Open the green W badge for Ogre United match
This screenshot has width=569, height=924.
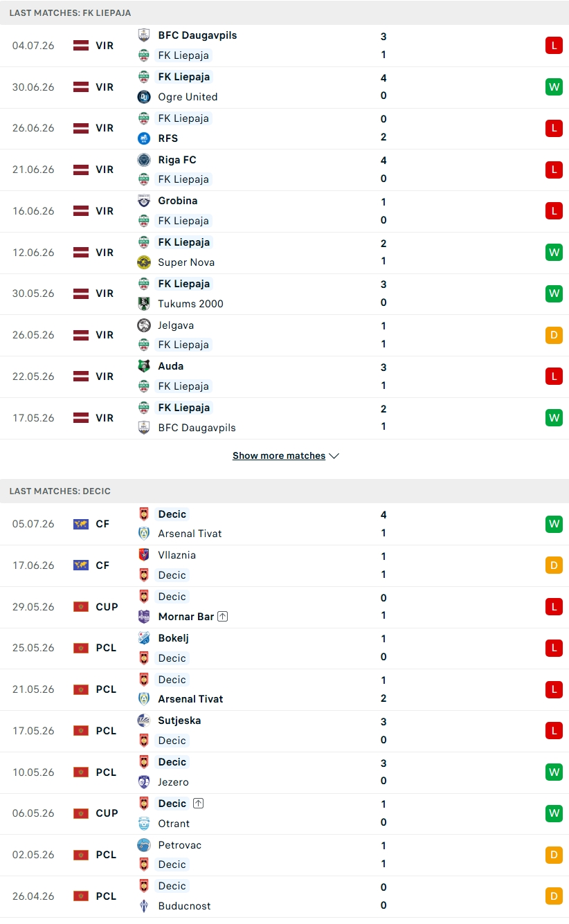click(x=554, y=87)
